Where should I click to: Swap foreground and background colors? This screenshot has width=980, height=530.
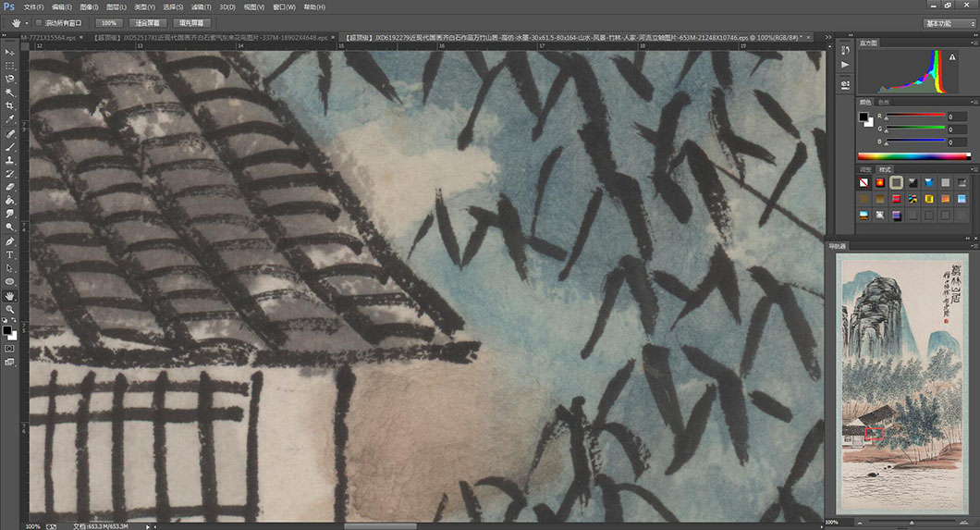[x=14, y=321]
